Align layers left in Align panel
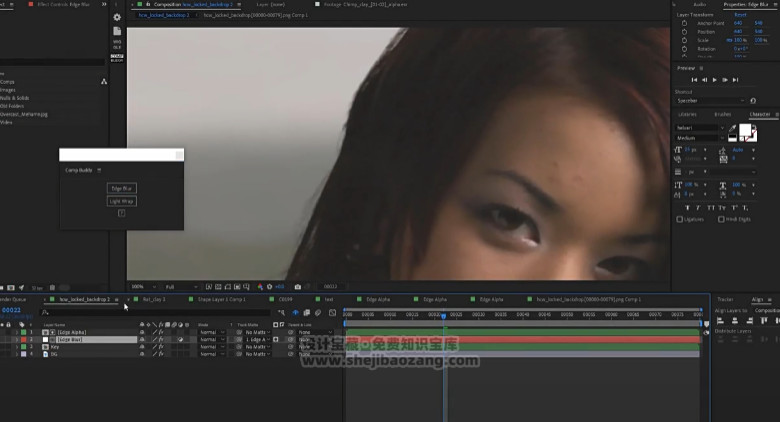This screenshot has height=422, width=780. coord(720,321)
